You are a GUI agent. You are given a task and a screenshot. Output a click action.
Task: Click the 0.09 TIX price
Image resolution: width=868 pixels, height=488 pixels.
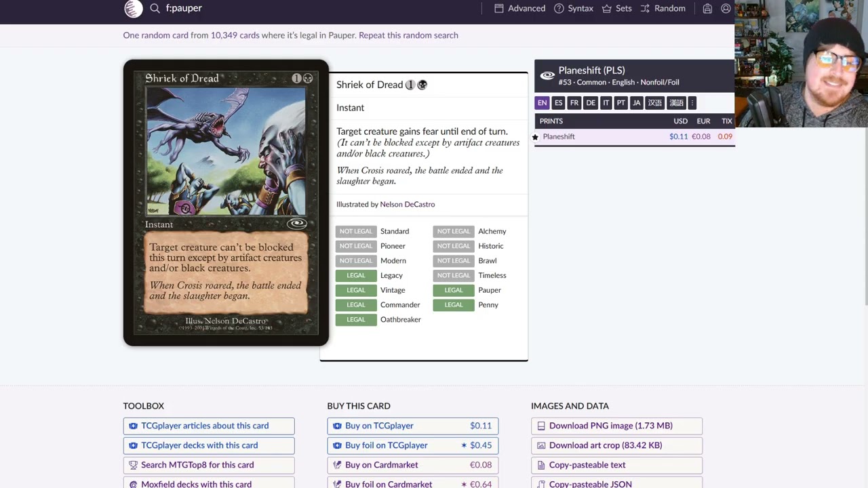point(725,136)
